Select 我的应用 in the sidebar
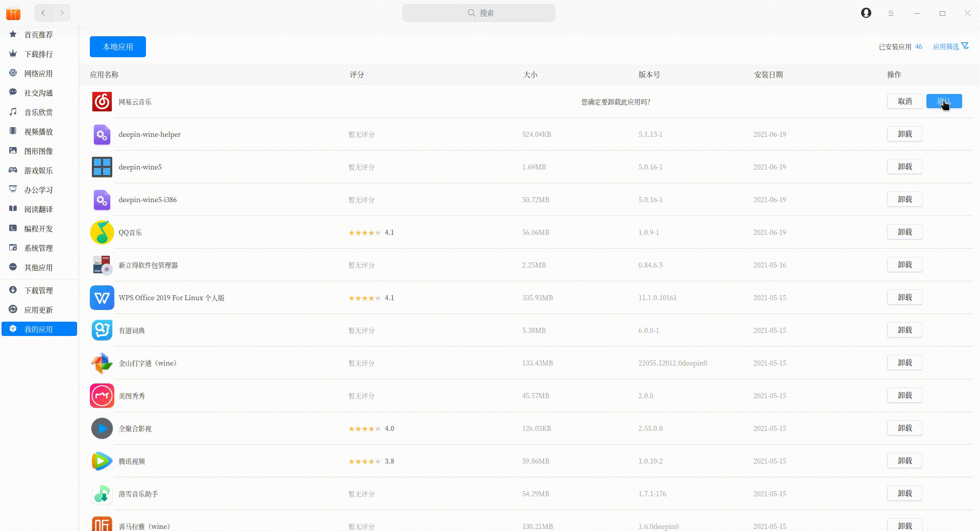This screenshot has height=531, width=980. point(39,329)
